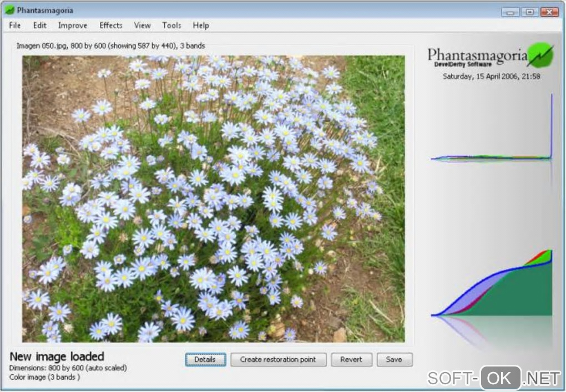Click the cumulative histogram graph
The height and width of the screenshot is (392, 566).
click(x=492, y=283)
